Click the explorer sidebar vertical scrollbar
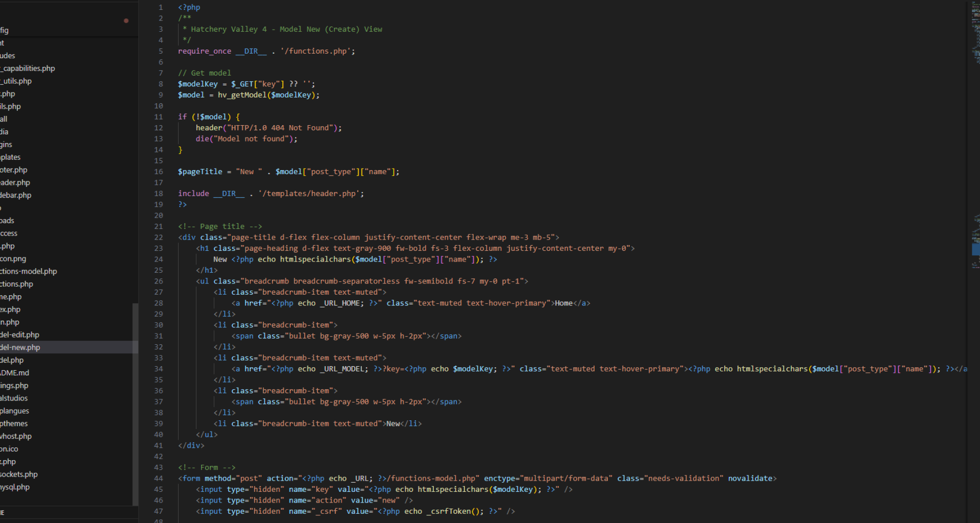 point(135,403)
